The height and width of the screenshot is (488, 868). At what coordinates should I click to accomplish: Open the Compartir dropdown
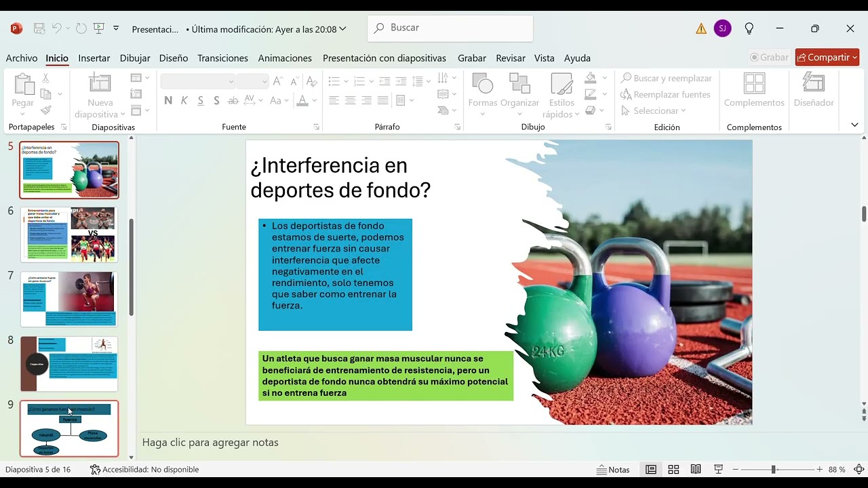tap(854, 58)
